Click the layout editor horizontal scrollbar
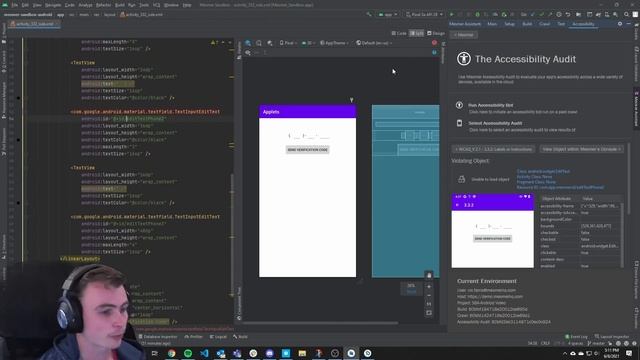This screenshot has width=640, height=360. pos(321,323)
